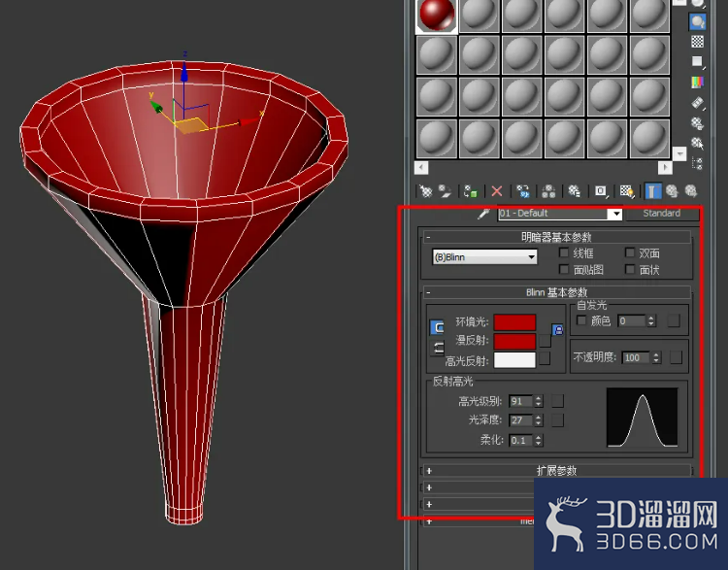Screen dimensions: 728x570
Task: Open the (B)Blinn shader dropdown
Action: pos(484,257)
